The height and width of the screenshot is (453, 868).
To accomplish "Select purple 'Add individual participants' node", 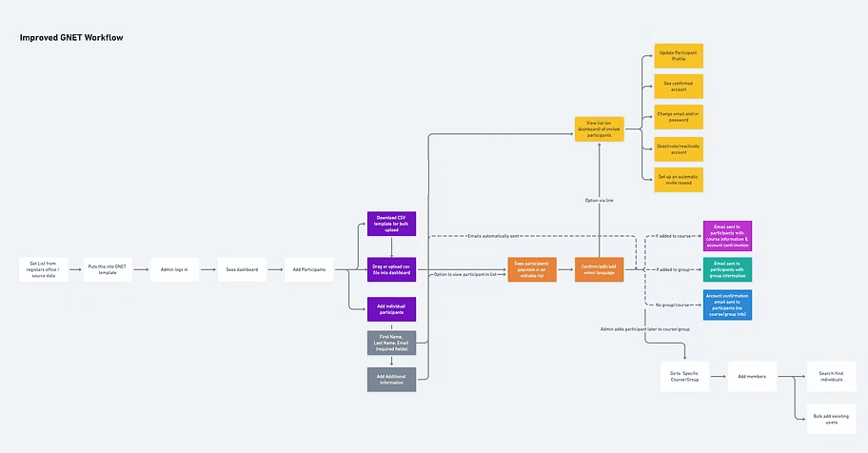I will [391, 309].
